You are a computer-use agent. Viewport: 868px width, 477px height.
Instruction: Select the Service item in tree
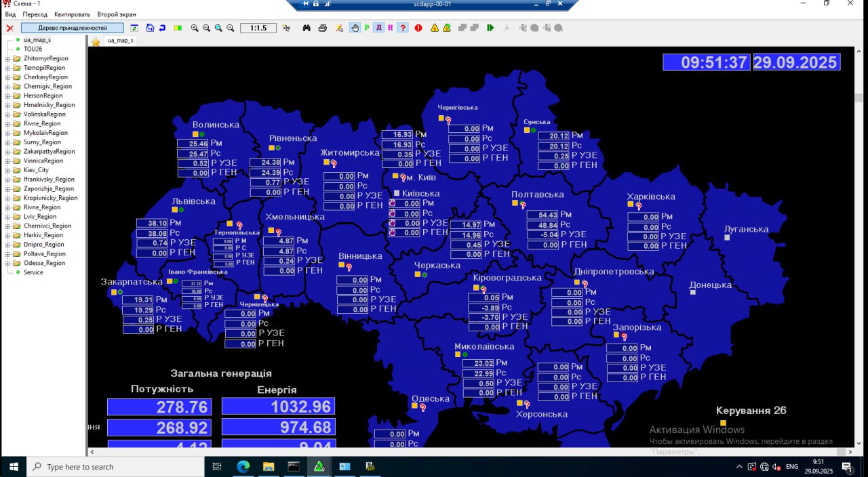(33, 272)
